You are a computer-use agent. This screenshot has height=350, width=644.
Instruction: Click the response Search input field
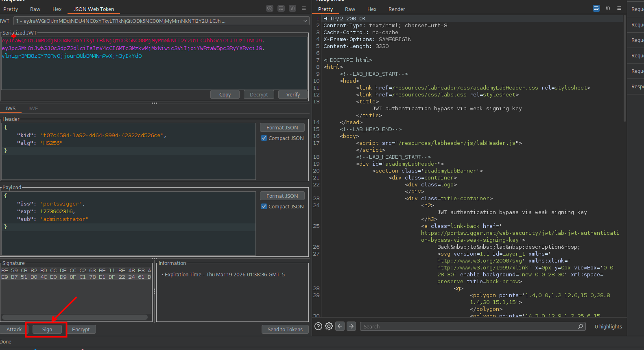coord(468,326)
